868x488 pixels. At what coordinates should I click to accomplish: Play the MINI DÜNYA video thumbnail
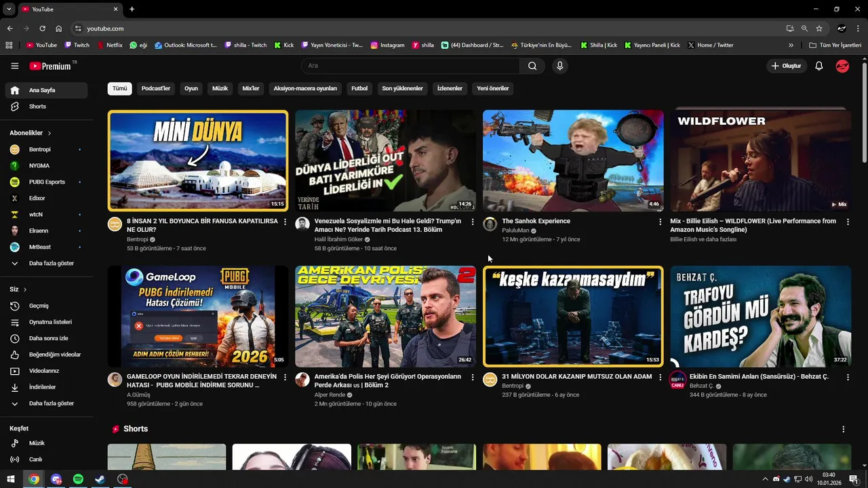(198, 161)
